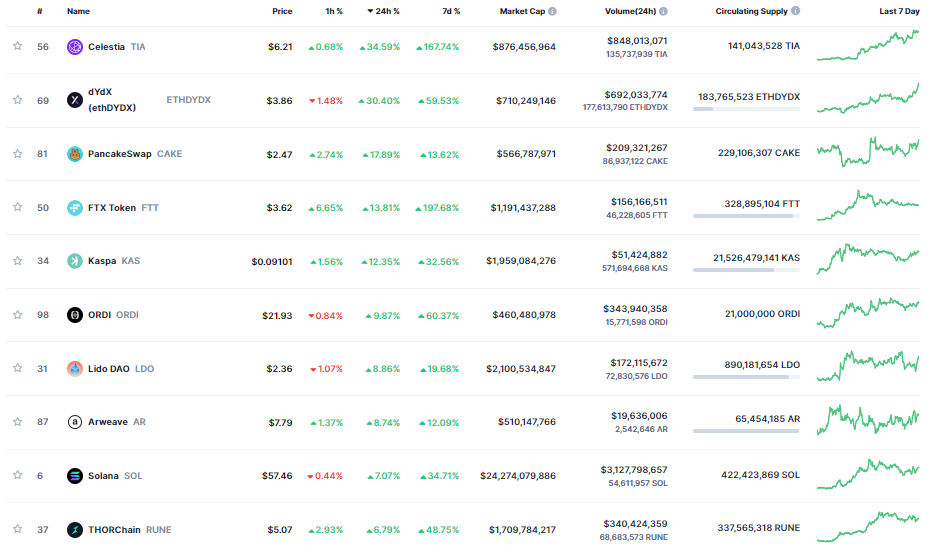The height and width of the screenshot is (552, 942).
Task: Star Kaspa for the watchlist
Action: [x=17, y=261]
